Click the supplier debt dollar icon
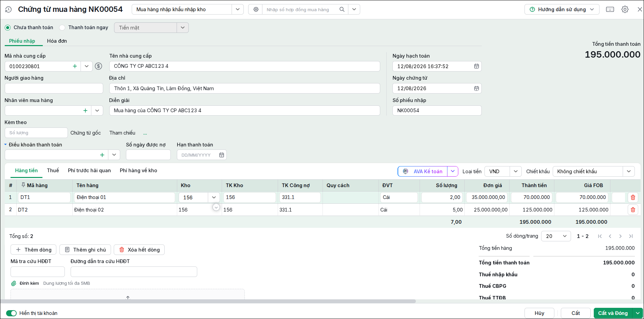 point(98,66)
